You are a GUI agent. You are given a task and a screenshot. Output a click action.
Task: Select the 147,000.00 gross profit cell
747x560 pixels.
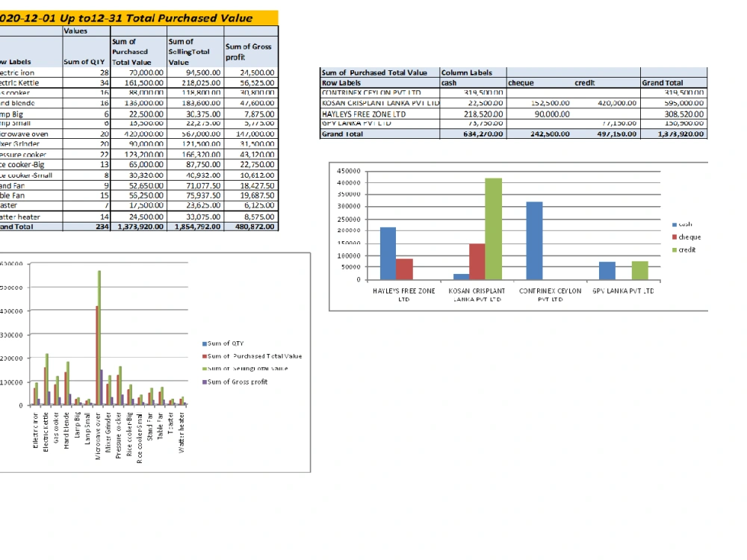click(251, 134)
